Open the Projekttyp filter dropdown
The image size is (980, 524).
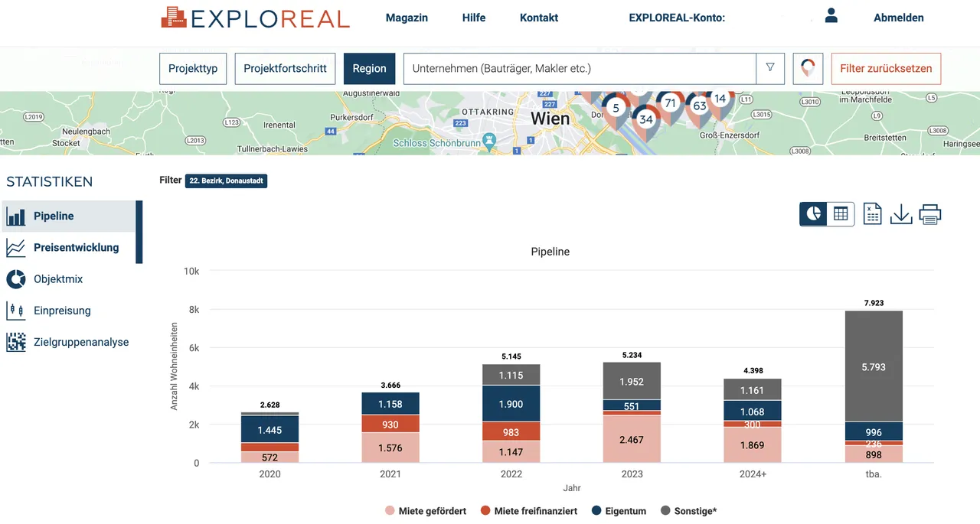coord(193,68)
